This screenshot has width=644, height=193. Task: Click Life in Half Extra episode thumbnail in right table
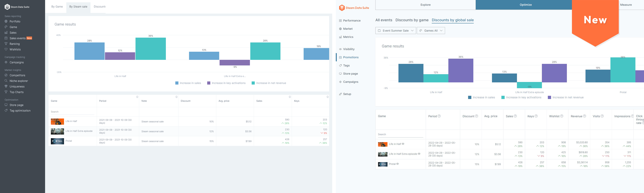click(383, 154)
